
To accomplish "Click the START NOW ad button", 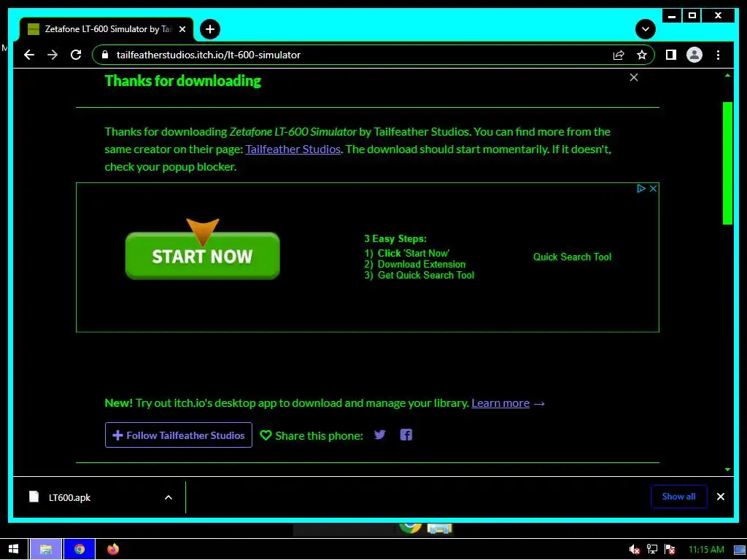I will (x=203, y=256).
